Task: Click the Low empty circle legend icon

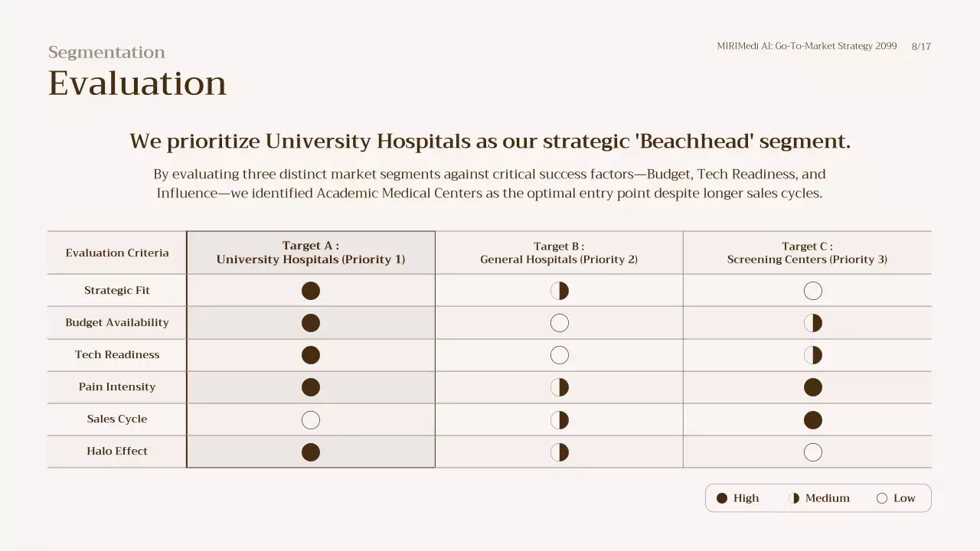Action: click(x=882, y=498)
